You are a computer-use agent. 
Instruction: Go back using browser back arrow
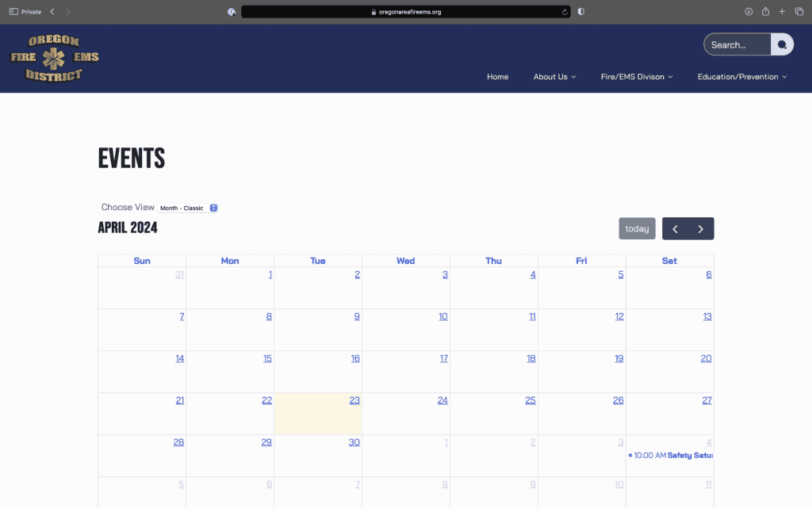52,12
